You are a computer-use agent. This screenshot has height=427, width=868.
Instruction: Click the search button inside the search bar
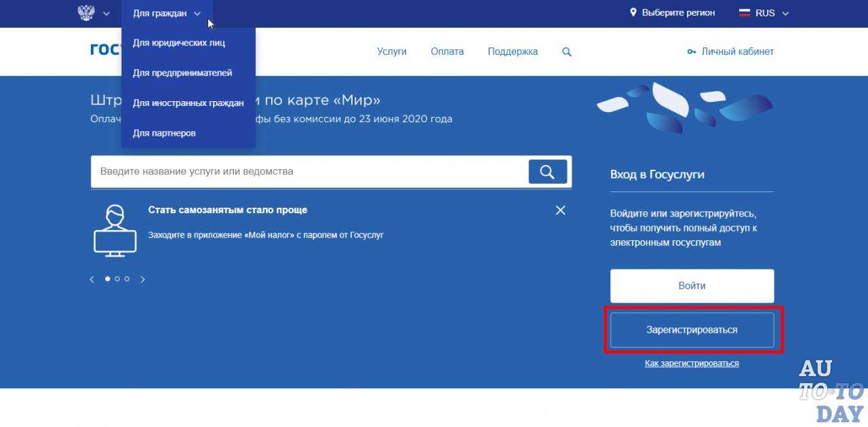click(x=547, y=171)
